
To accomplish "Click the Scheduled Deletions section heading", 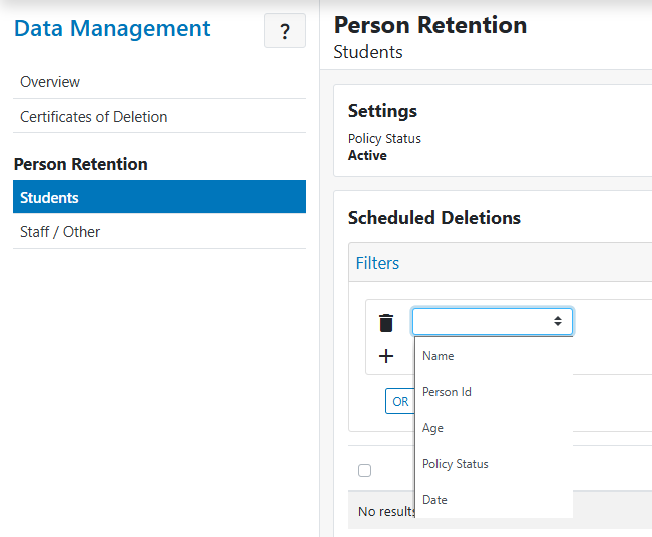I will (x=434, y=218).
